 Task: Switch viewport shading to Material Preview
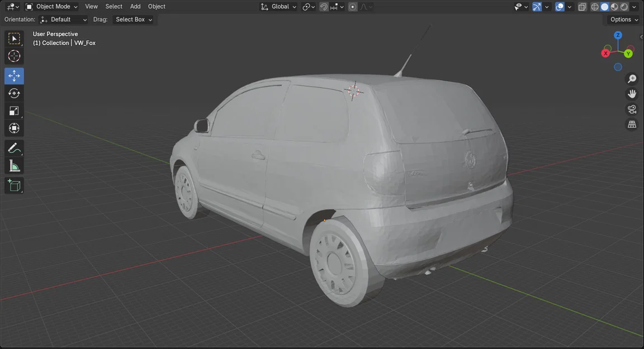click(x=613, y=6)
